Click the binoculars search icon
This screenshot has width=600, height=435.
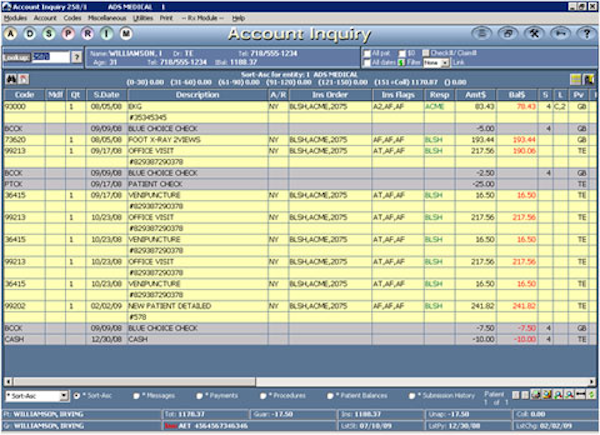pos(11,76)
